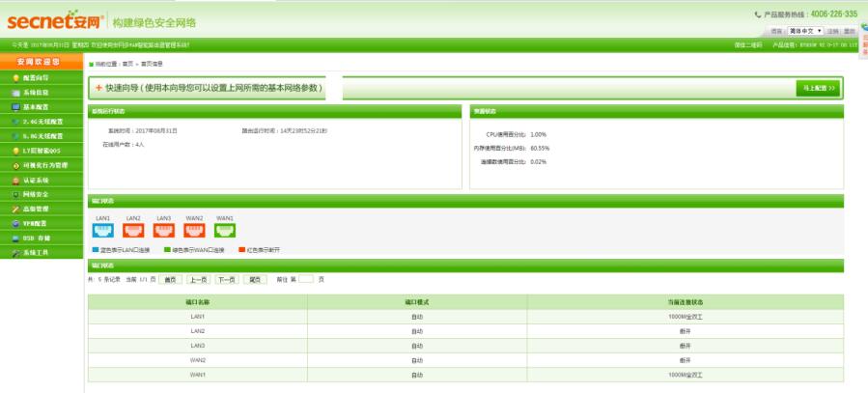Open 2.4G无线配置 sidebar menu
The height and width of the screenshot is (393, 868).
42,122
